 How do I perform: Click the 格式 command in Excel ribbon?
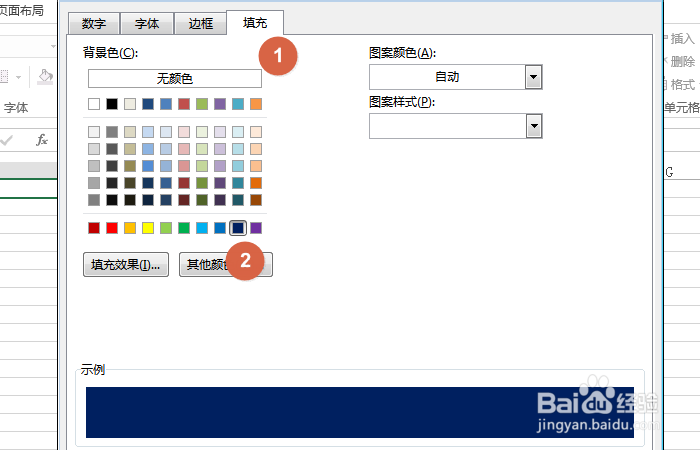pyautogui.click(x=682, y=84)
